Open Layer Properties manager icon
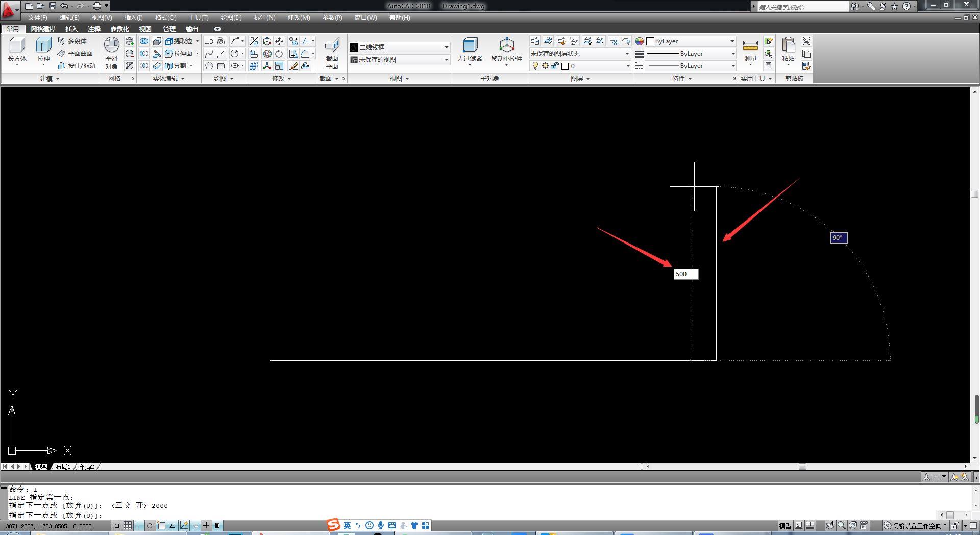This screenshot has height=535, width=980. (535, 41)
